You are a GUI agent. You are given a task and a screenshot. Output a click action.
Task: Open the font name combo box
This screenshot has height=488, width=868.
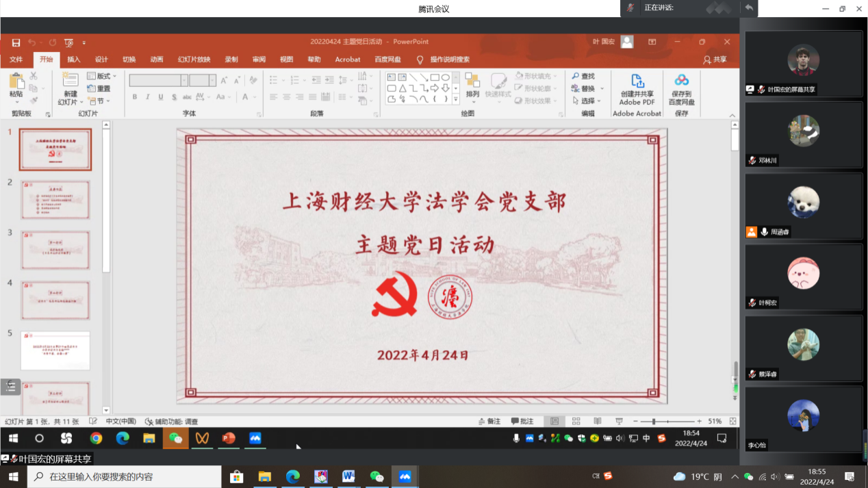[x=158, y=80]
